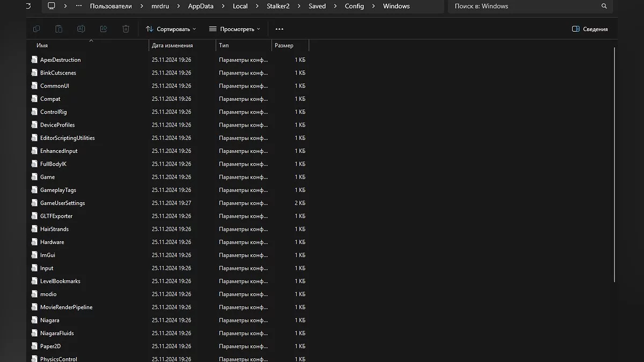Viewport: 644px width, 362px height.
Task: Click the vertical scrollbar of file list
Action: pyautogui.click(x=614, y=161)
